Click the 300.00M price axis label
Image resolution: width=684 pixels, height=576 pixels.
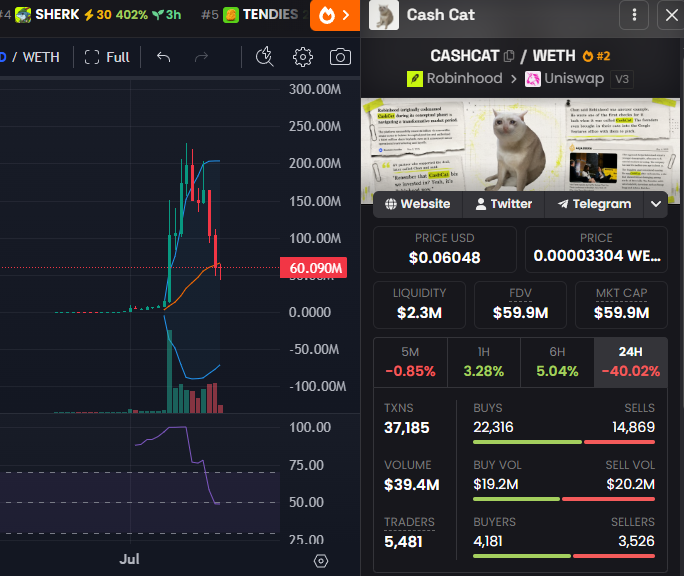[x=315, y=89]
